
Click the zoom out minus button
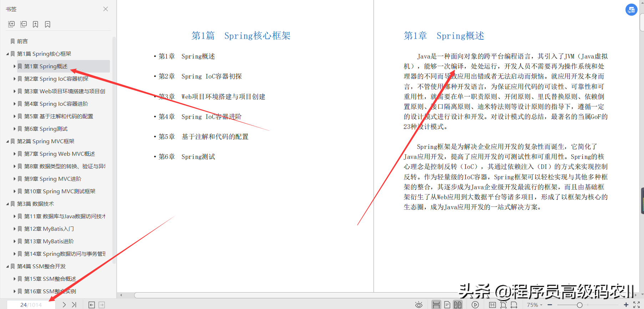[550, 305]
